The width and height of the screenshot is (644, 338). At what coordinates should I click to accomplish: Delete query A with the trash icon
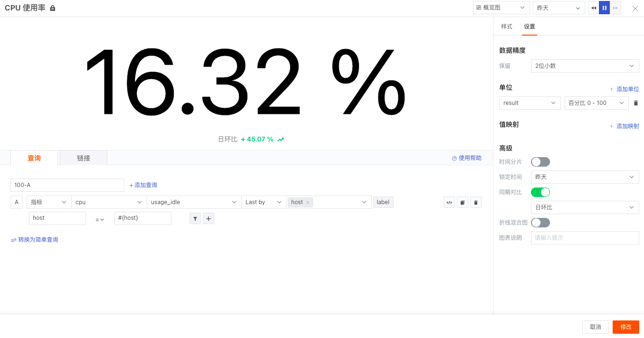[476, 203]
